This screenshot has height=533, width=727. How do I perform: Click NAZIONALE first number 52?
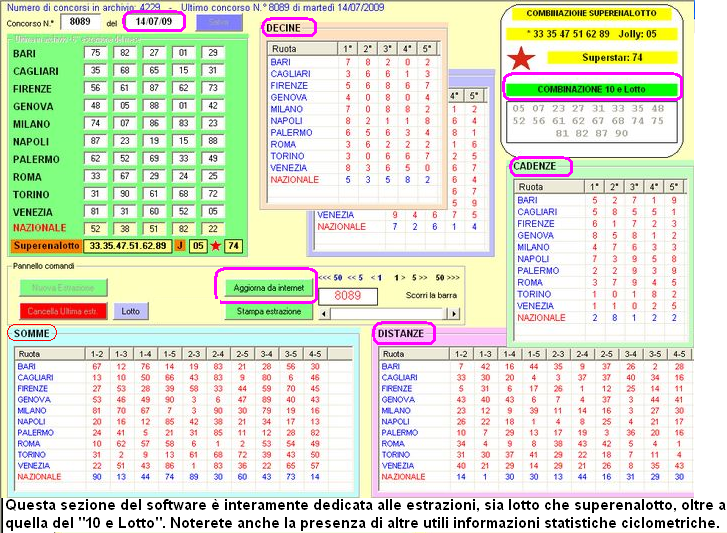96,228
